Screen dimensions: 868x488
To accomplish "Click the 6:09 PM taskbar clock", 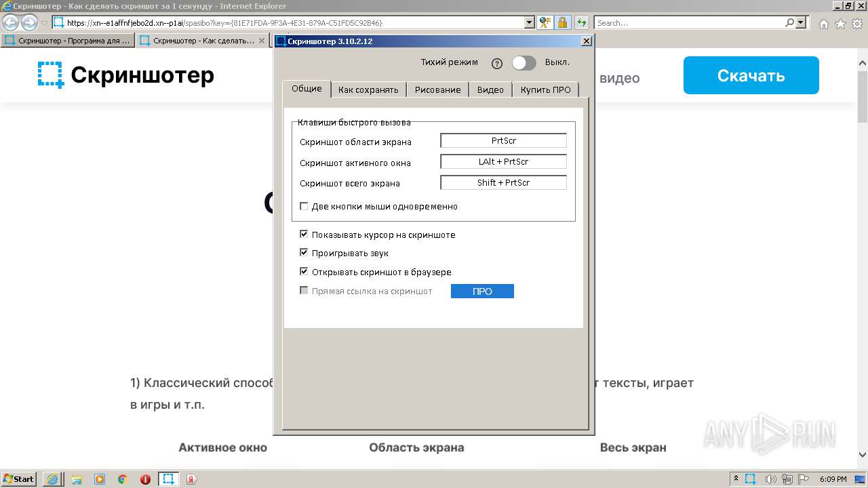I will click(x=833, y=479).
